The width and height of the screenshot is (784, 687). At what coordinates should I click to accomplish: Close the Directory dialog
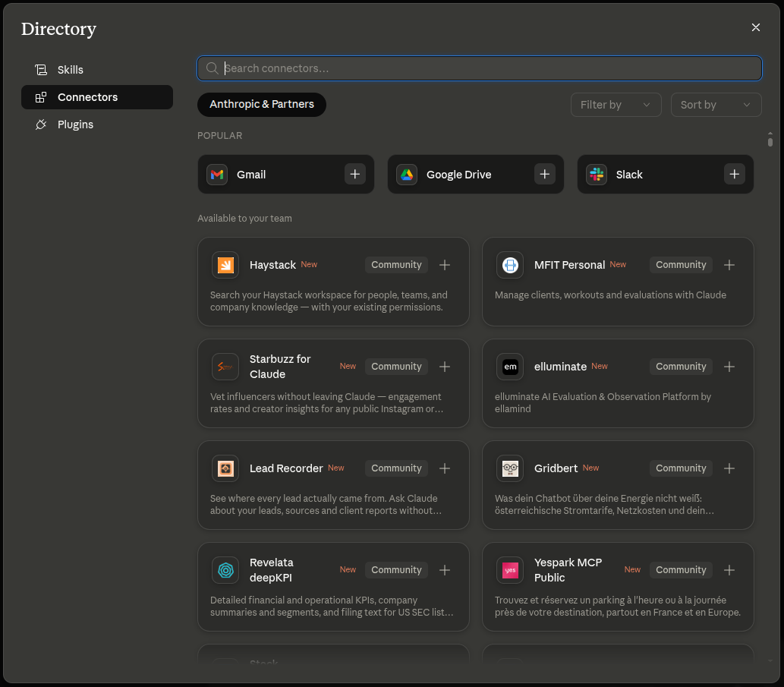pyautogui.click(x=755, y=27)
